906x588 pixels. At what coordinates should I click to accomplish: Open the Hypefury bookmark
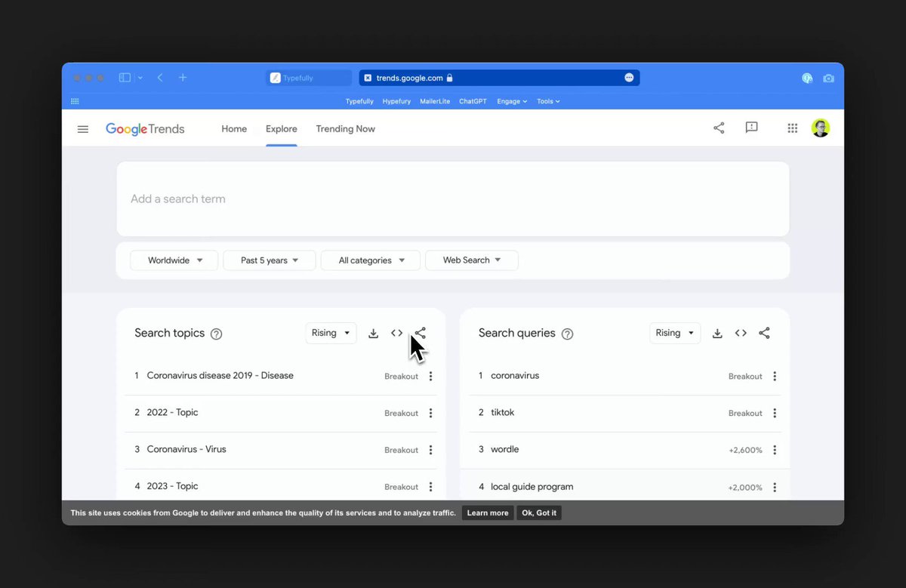[397, 101]
